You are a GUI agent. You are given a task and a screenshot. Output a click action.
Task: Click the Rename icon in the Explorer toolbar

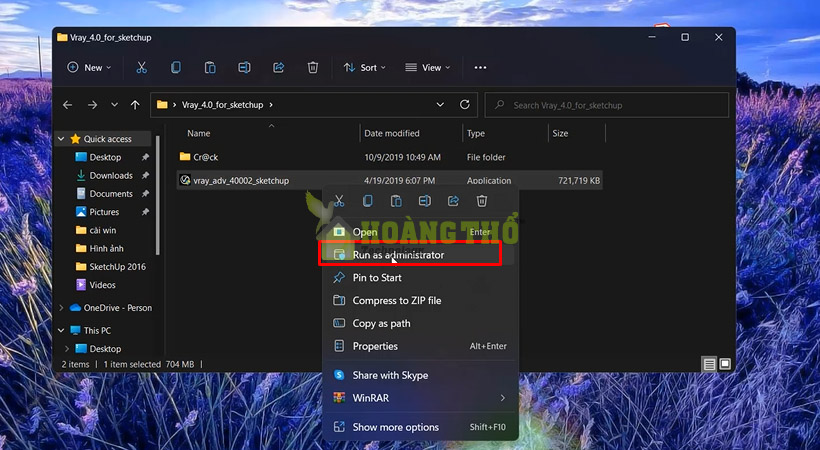click(x=244, y=68)
